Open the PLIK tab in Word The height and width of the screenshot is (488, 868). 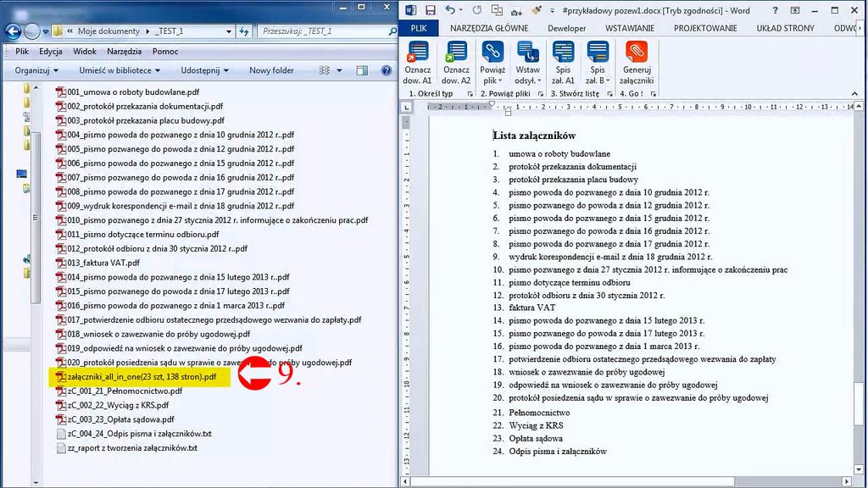(x=419, y=28)
